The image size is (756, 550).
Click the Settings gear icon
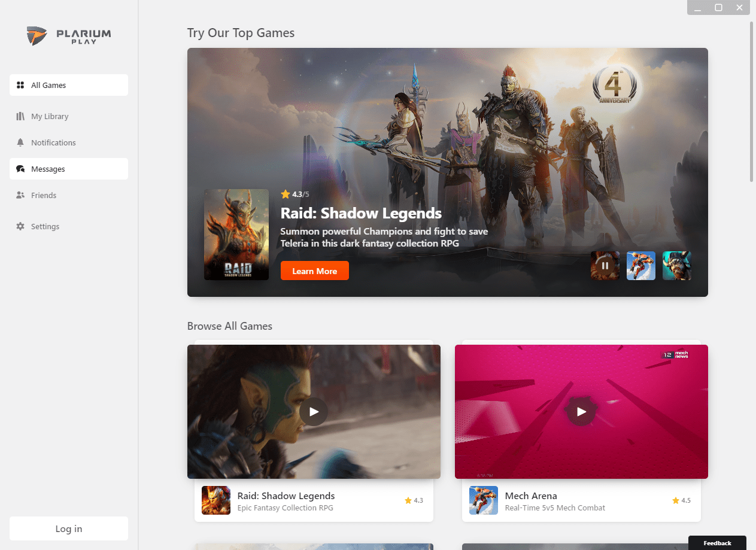20,226
